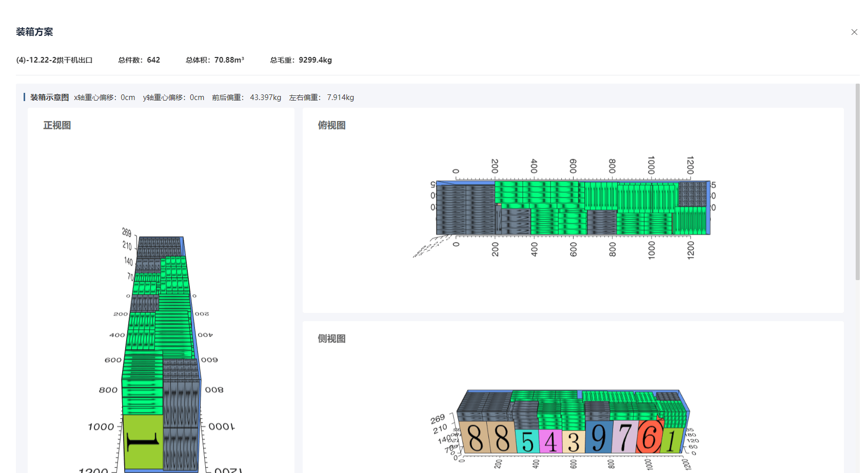
Task: Select magenta block 4 in side view
Action: [550, 441]
